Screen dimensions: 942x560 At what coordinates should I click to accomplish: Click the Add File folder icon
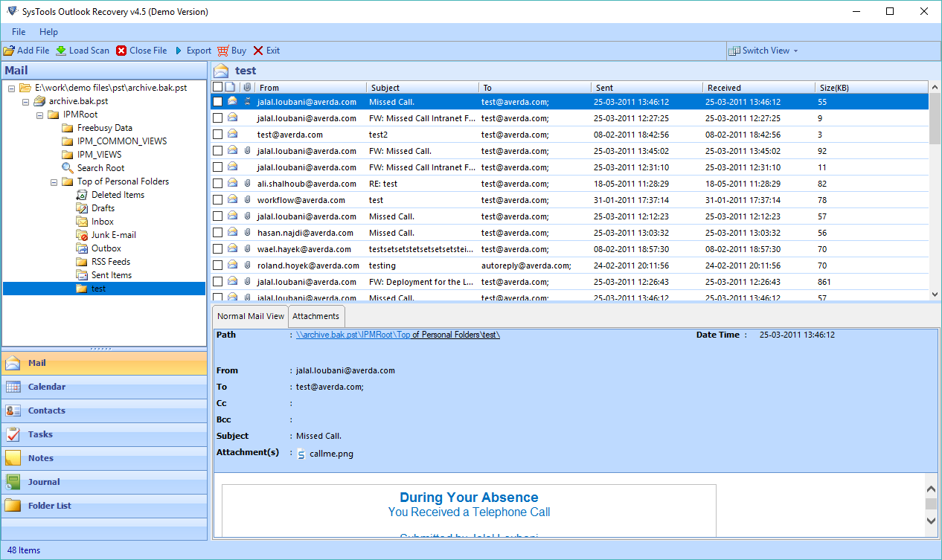click(x=9, y=51)
